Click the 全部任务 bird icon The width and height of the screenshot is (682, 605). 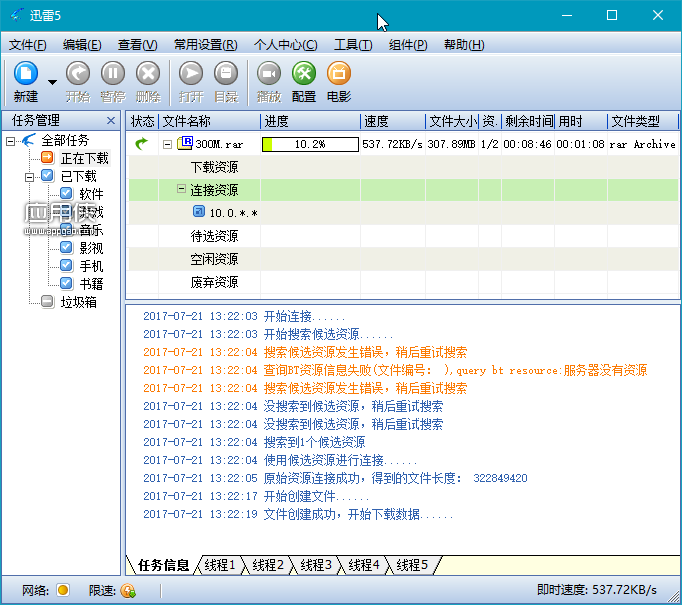point(29,140)
